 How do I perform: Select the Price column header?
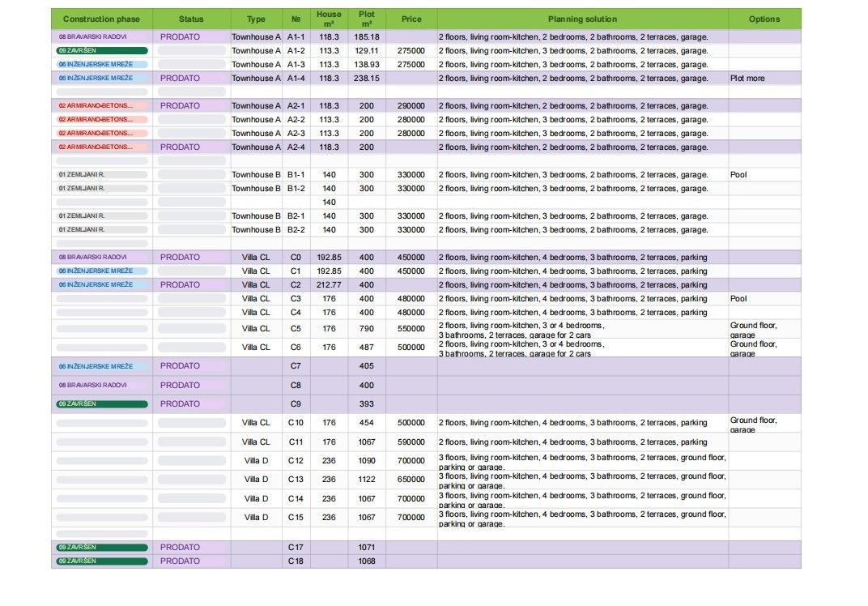pyautogui.click(x=411, y=19)
